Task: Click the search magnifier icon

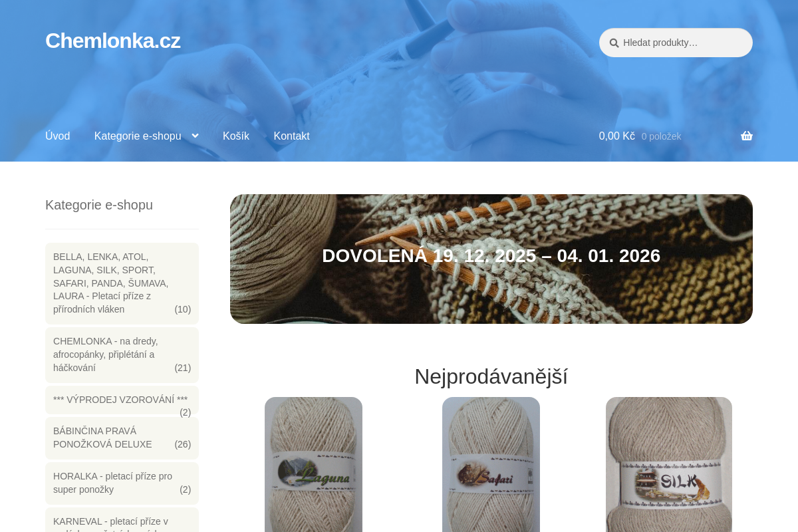Action: [614, 43]
